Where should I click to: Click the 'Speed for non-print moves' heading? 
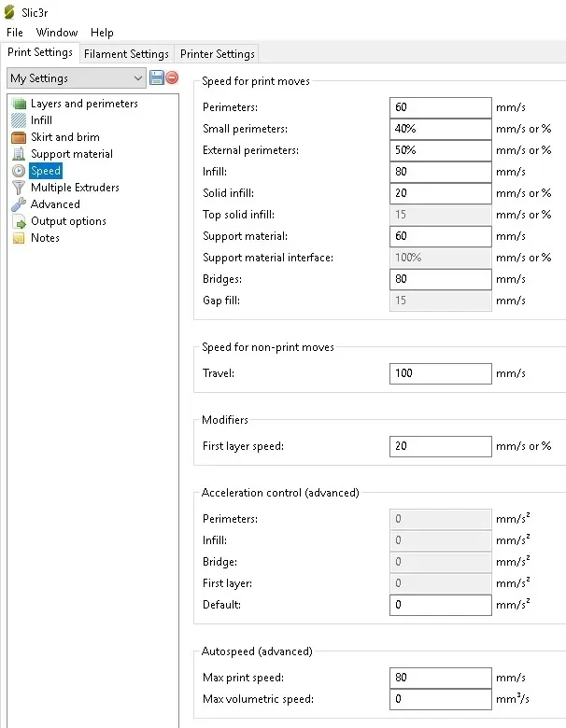(268, 347)
